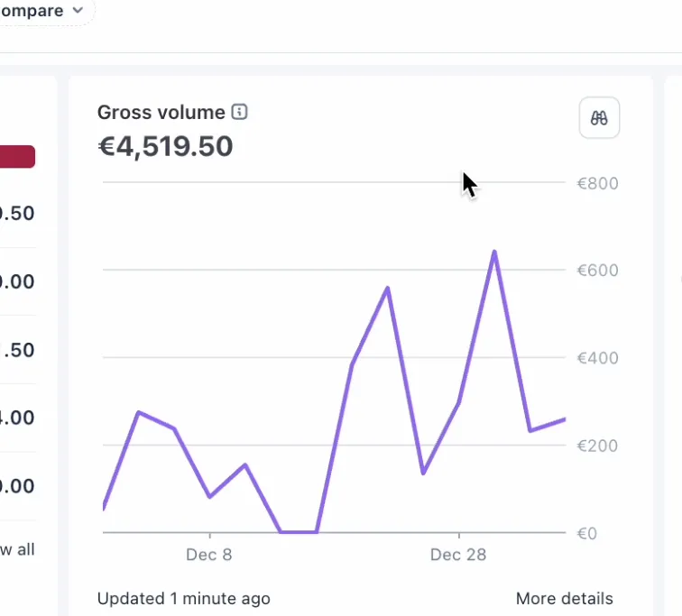
Task: Click the highest peak of the purple line
Action: tap(494, 252)
